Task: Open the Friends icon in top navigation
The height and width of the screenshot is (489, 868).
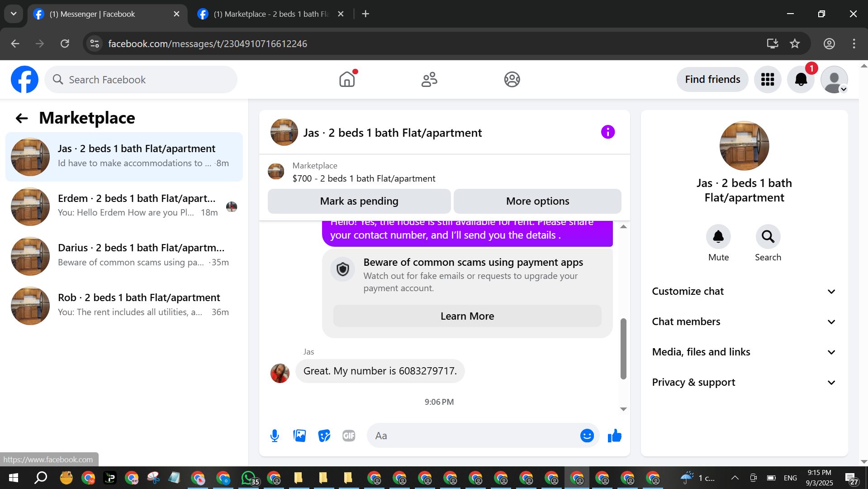Action: point(429,80)
